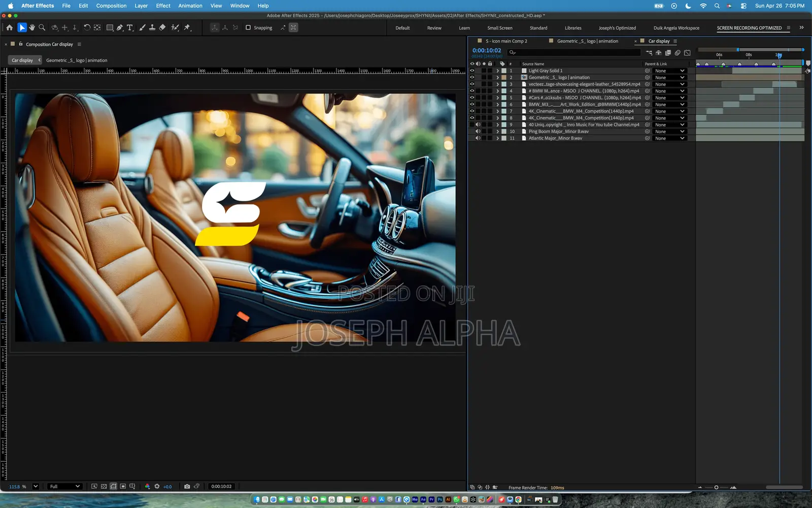Screen dimensions: 812x508
Task: Select the Orbit camera tool
Action: 54,27
